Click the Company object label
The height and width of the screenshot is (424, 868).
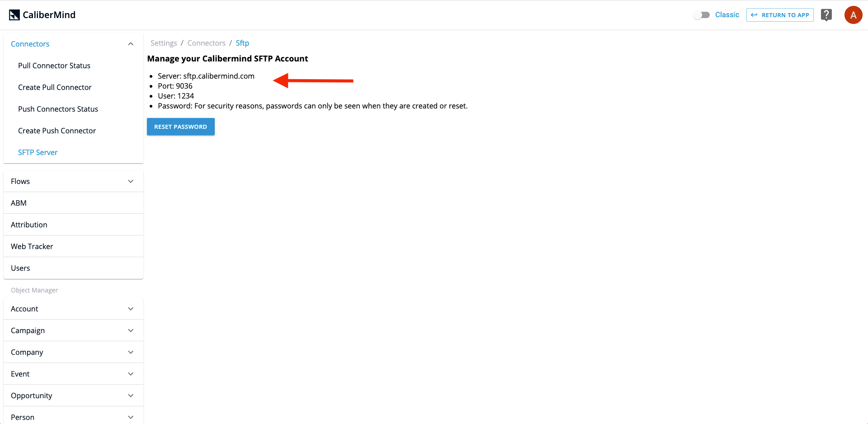tap(27, 352)
